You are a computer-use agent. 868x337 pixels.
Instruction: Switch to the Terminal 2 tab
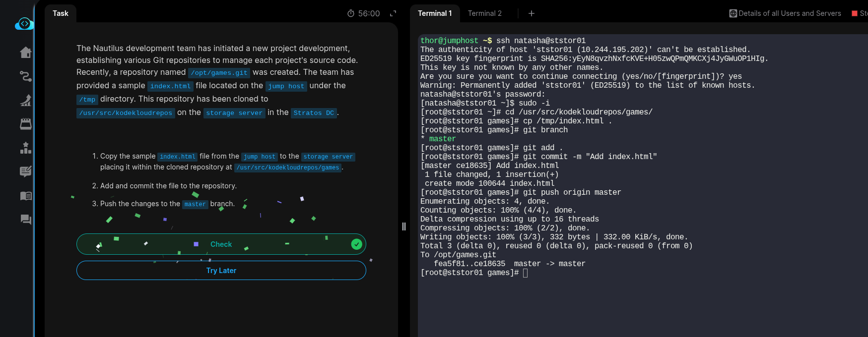485,13
